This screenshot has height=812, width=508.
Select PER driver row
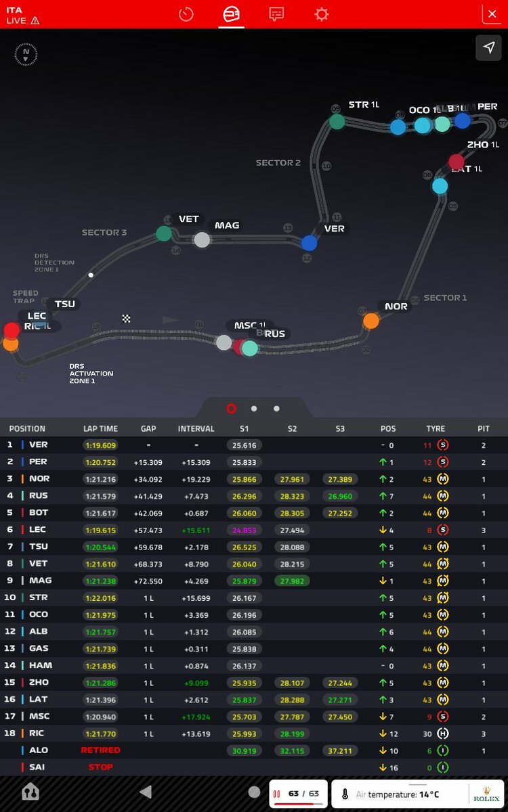coord(254,461)
